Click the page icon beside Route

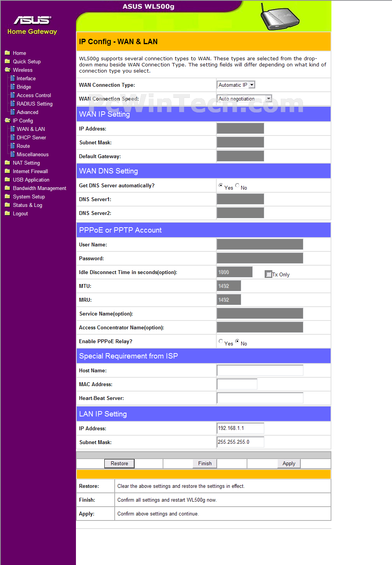pyautogui.click(x=13, y=146)
